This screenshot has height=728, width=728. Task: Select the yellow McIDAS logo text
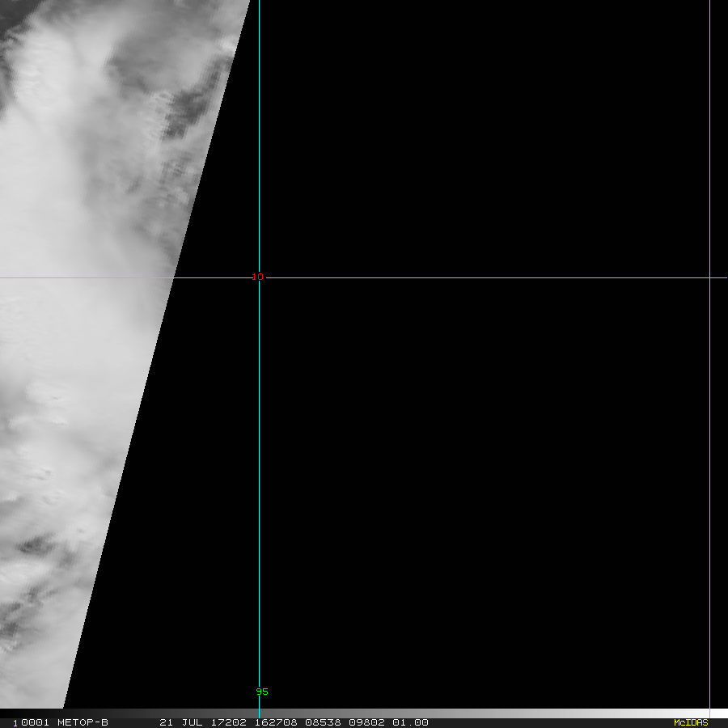coord(691,722)
